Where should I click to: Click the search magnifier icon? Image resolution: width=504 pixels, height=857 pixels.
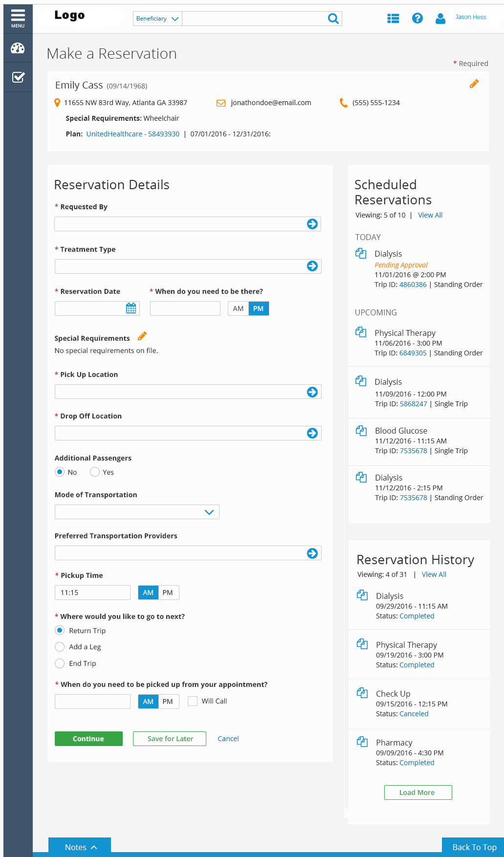click(333, 19)
